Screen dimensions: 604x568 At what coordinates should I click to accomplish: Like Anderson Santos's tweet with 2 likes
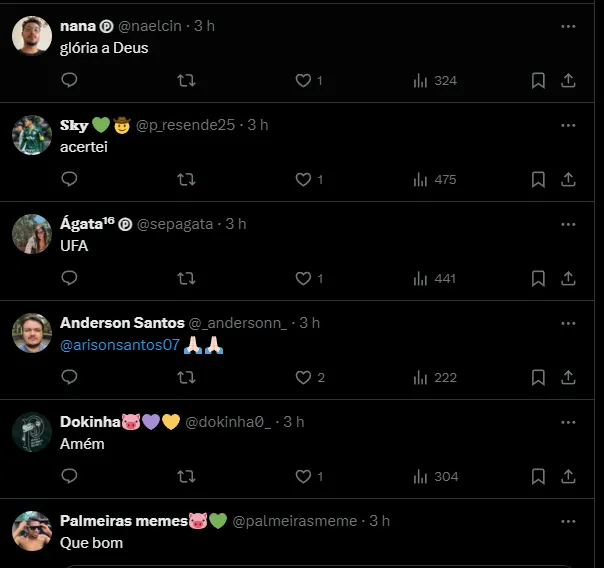304,377
